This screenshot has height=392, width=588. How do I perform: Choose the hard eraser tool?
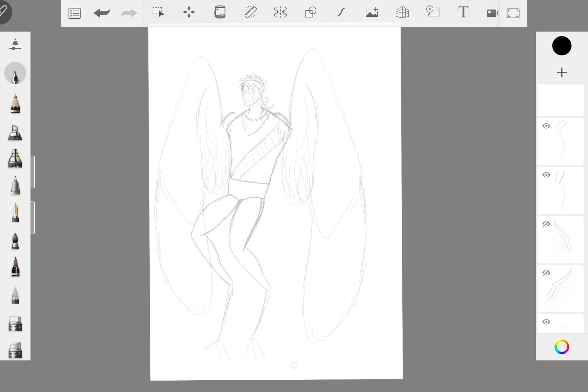coord(15,324)
